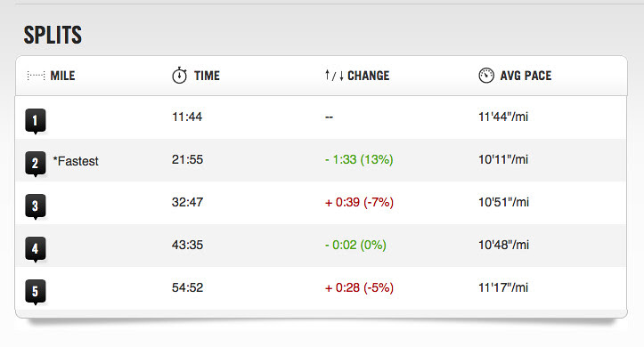This screenshot has height=347, width=644.
Task: Select the AVG PACE column header
Action: [x=526, y=76]
